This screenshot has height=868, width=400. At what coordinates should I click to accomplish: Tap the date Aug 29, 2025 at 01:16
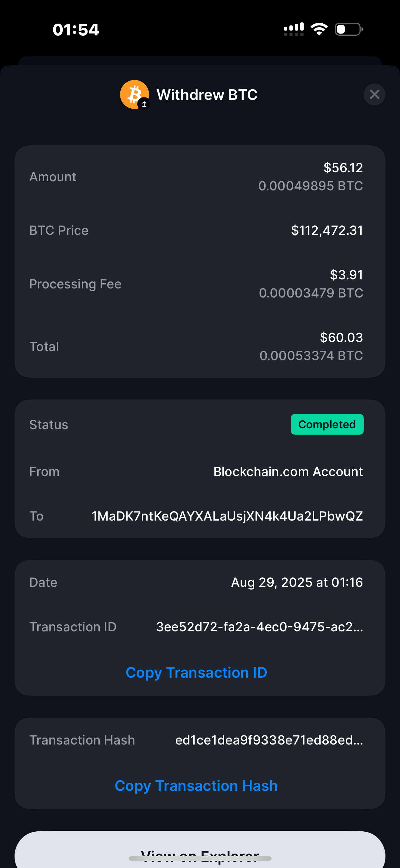coord(297,582)
